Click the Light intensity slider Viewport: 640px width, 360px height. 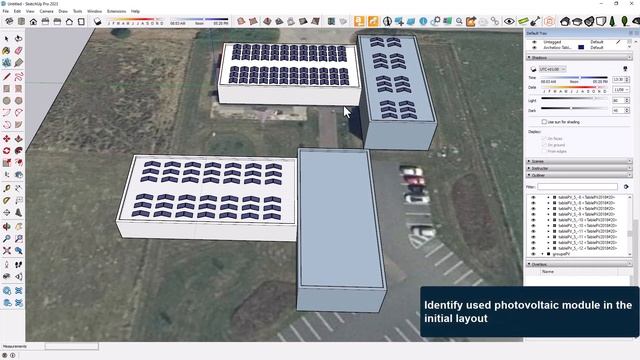click(x=574, y=98)
